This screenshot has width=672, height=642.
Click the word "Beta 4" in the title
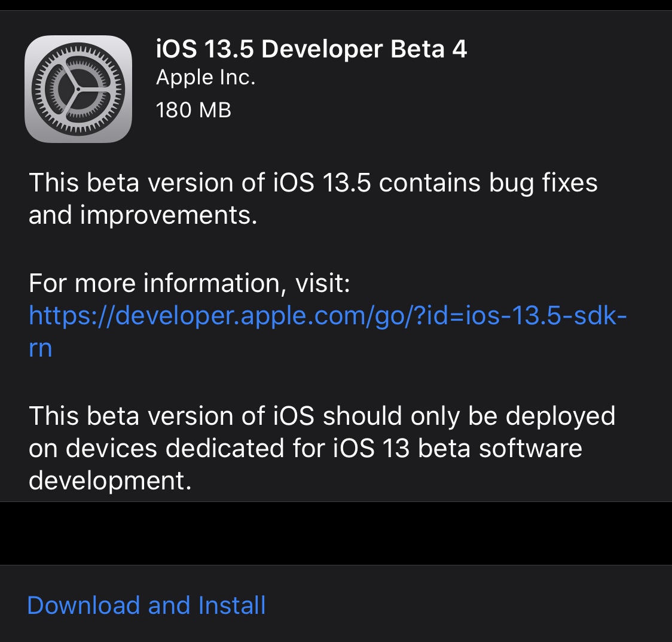(x=429, y=49)
